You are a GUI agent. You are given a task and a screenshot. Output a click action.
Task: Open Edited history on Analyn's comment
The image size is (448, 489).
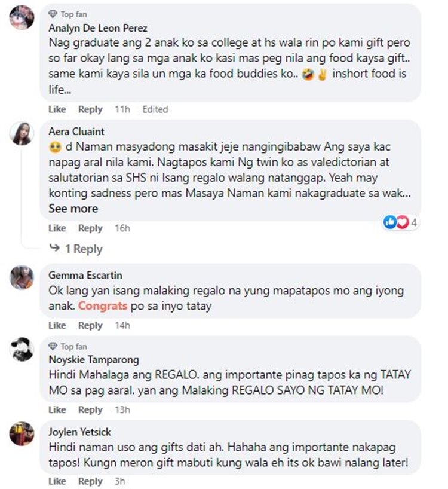coord(155,109)
